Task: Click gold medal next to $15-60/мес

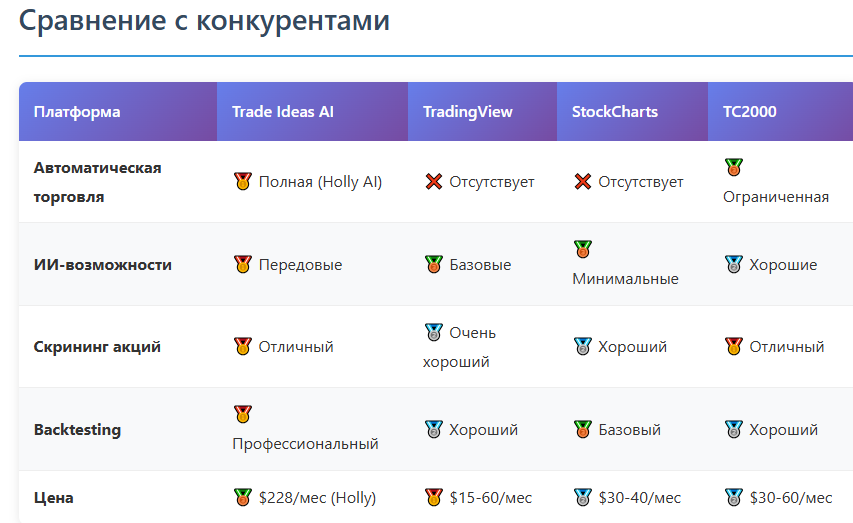Action: [x=433, y=497]
